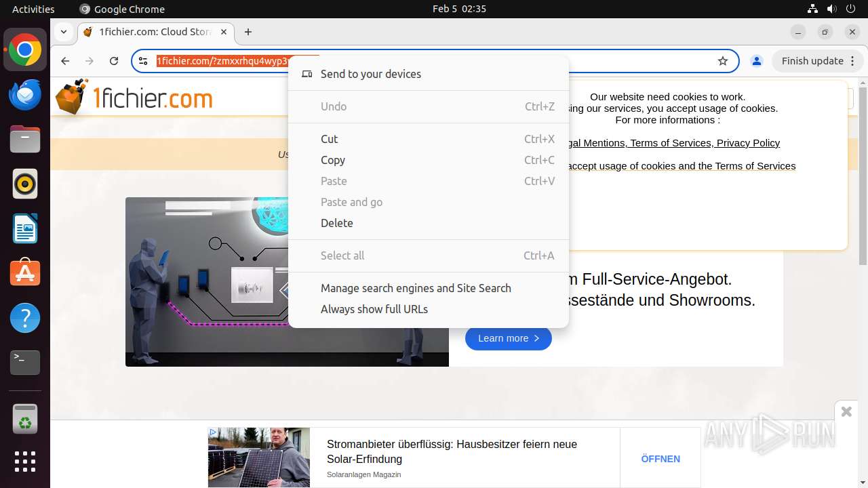Choose Send to your devices
The width and height of the screenshot is (868, 488).
tap(429, 74)
